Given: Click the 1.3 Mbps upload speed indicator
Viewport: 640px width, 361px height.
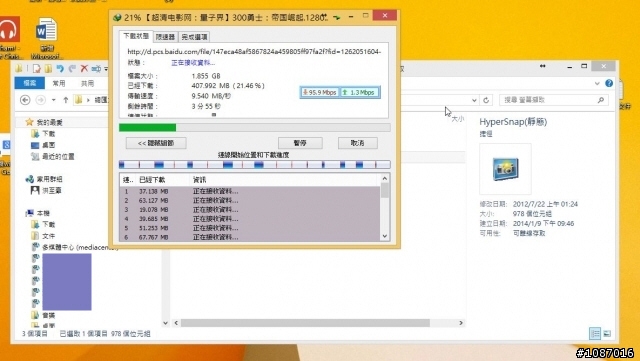Looking at the screenshot, I should coord(360,92).
